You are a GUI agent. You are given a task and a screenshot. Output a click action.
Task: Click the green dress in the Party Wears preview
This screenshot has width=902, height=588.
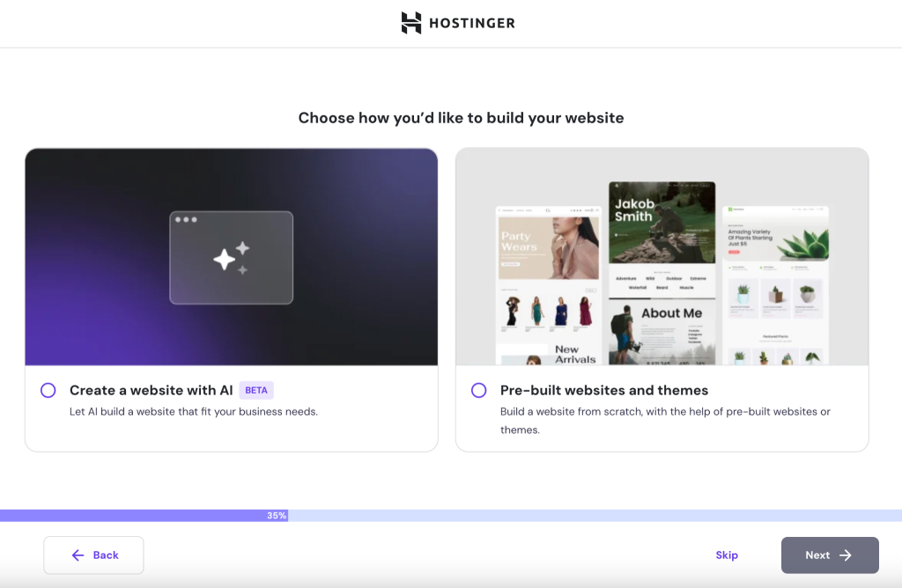coord(537,310)
